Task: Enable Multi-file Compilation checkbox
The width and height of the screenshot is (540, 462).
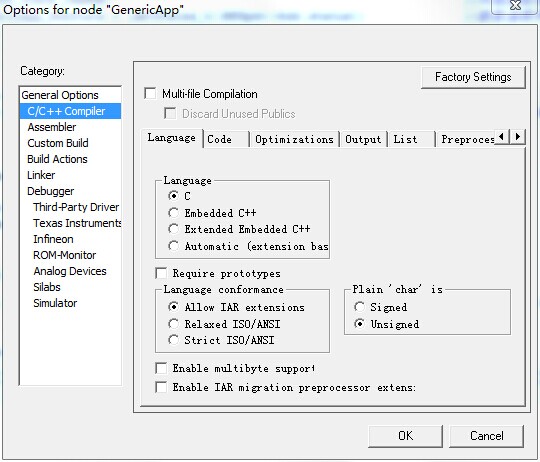Action: [x=150, y=93]
